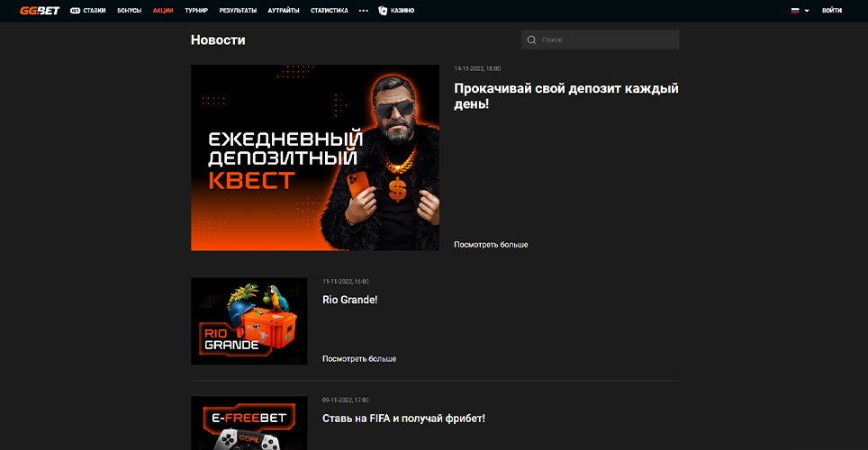The image size is (868, 450).
Task: Open the E-Freebet thumbnail image
Action: (x=249, y=423)
